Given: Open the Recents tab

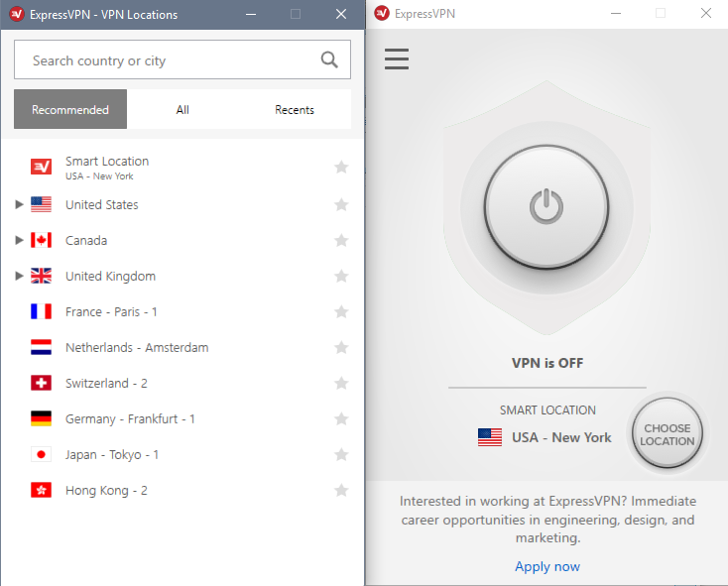Looking at the screenshot, I should pos(295,109).
